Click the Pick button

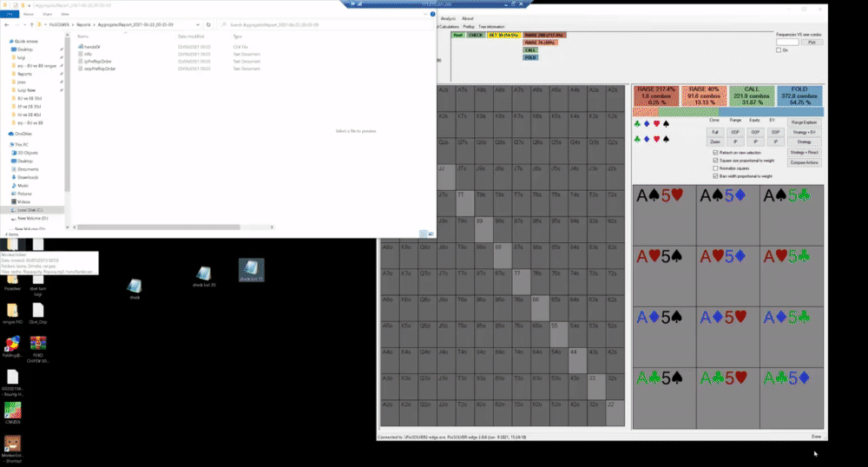click(x=812, y=43)
